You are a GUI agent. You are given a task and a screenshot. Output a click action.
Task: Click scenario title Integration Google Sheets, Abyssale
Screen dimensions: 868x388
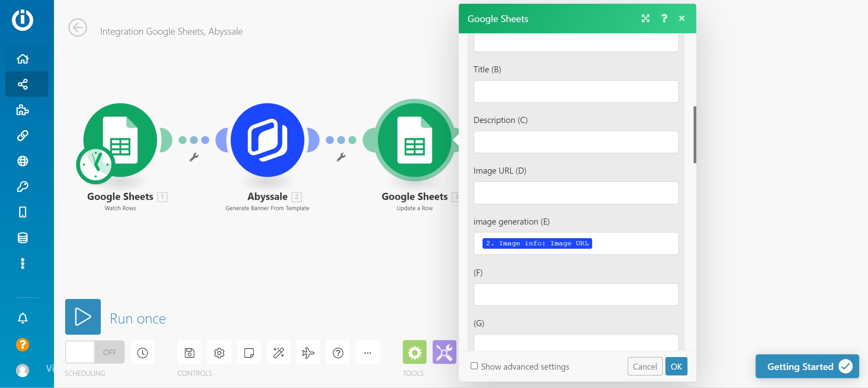[x=171, y=31]
